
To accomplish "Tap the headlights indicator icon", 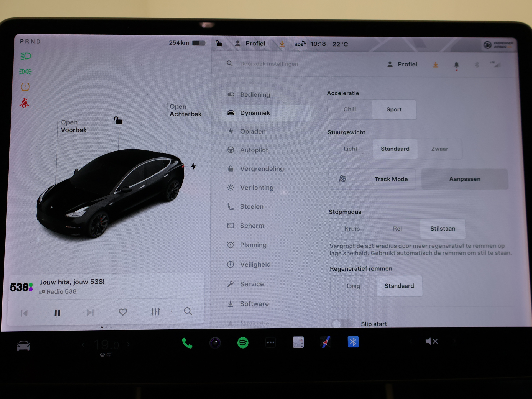I will click(x=25, y=56).
